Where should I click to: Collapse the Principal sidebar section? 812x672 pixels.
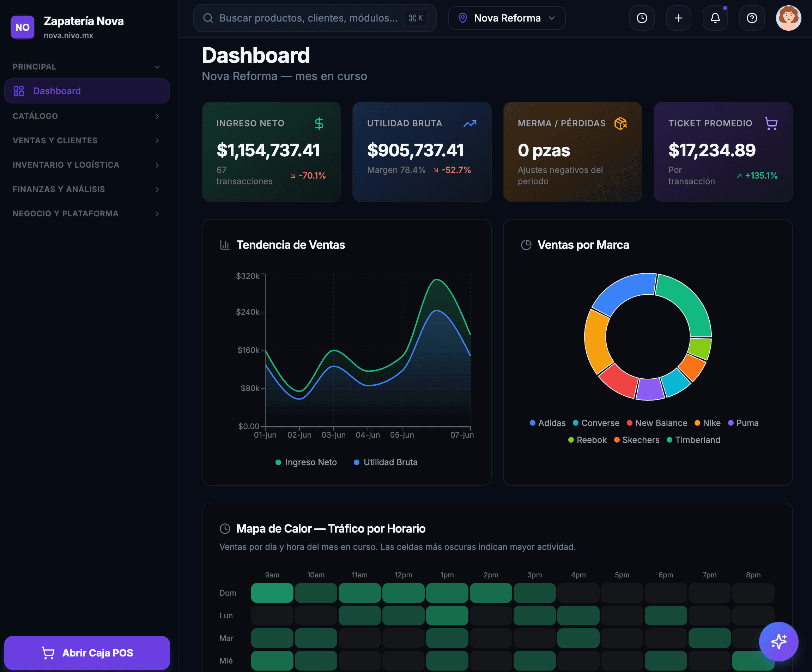(x=87, y=67)
